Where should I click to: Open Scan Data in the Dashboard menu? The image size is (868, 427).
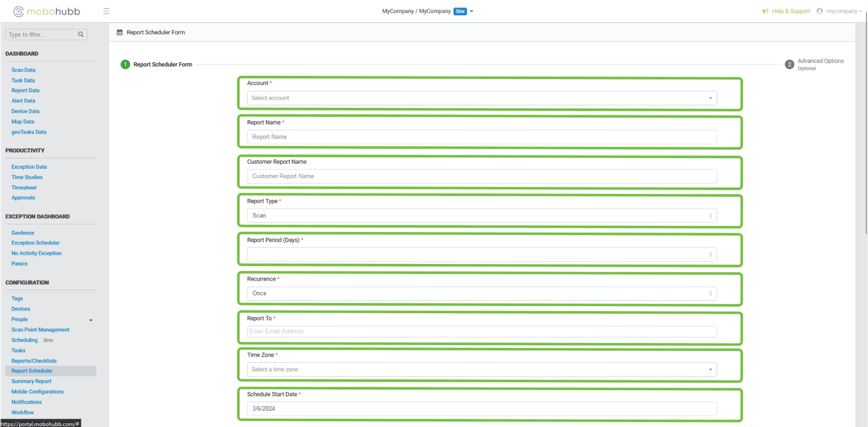[23, 70]
